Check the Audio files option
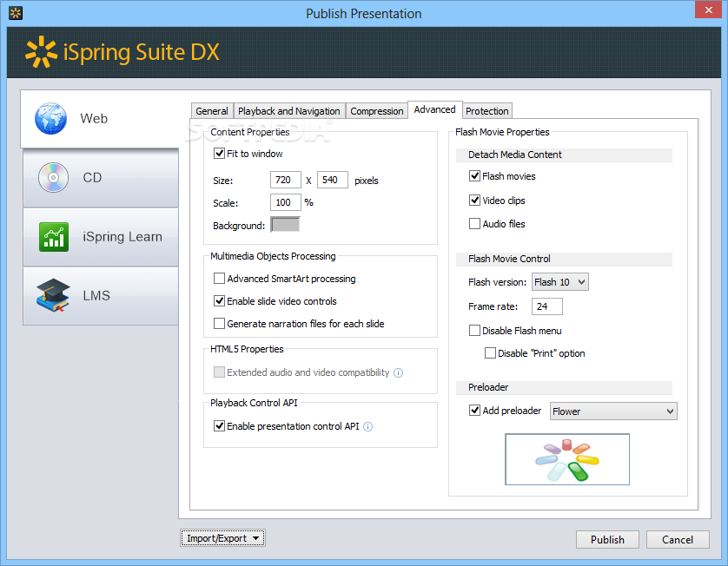Image resolution: width=728 pixels, height=566 pixels. tap(474, 224)
